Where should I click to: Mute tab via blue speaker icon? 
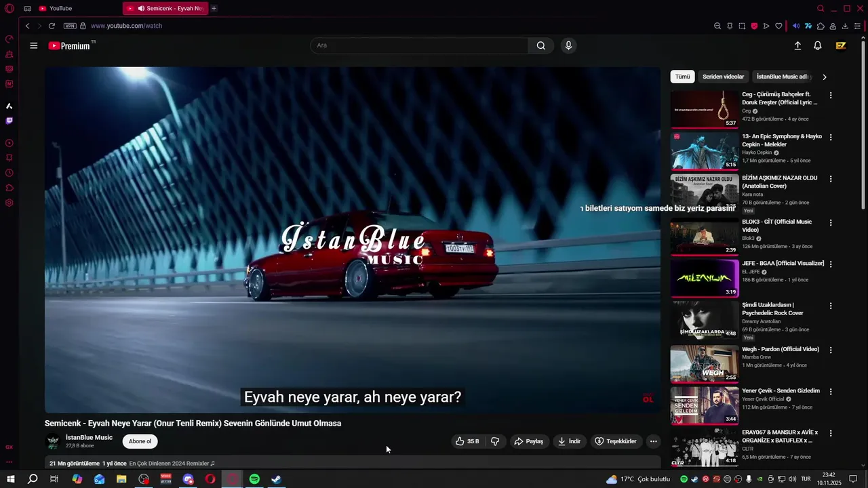(796, 26)
